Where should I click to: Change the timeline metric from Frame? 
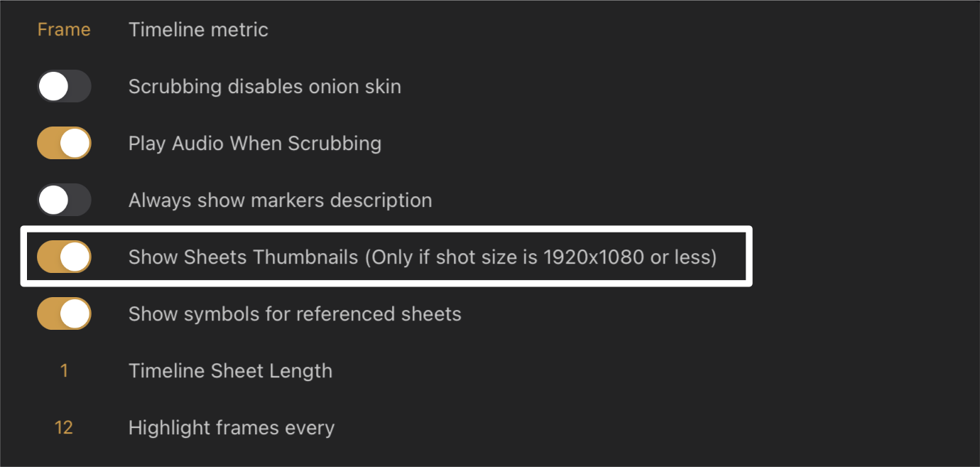64,30
